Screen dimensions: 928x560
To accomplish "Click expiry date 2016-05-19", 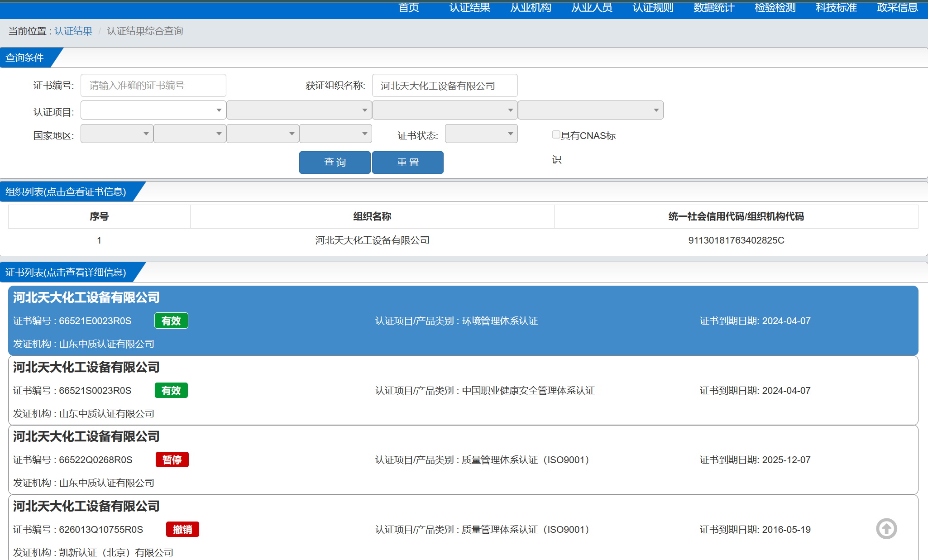I will point(786,529).
